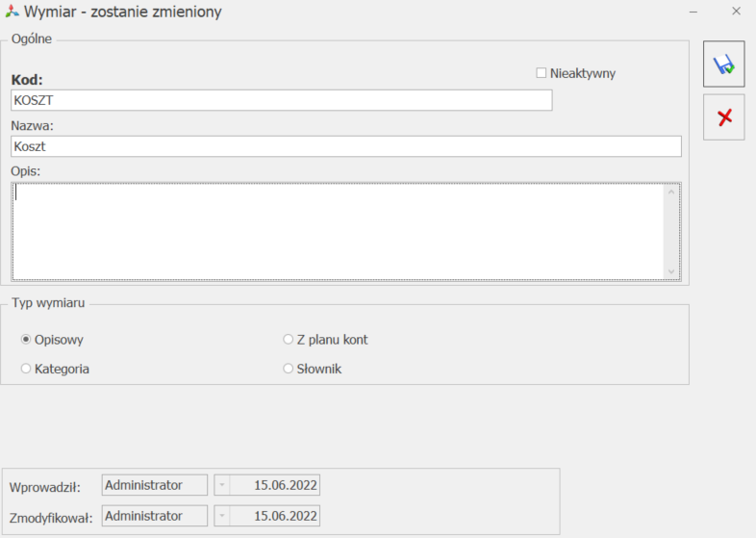756x538 pixels.
Task: Click the red X cancel icon
Action: 723,116
